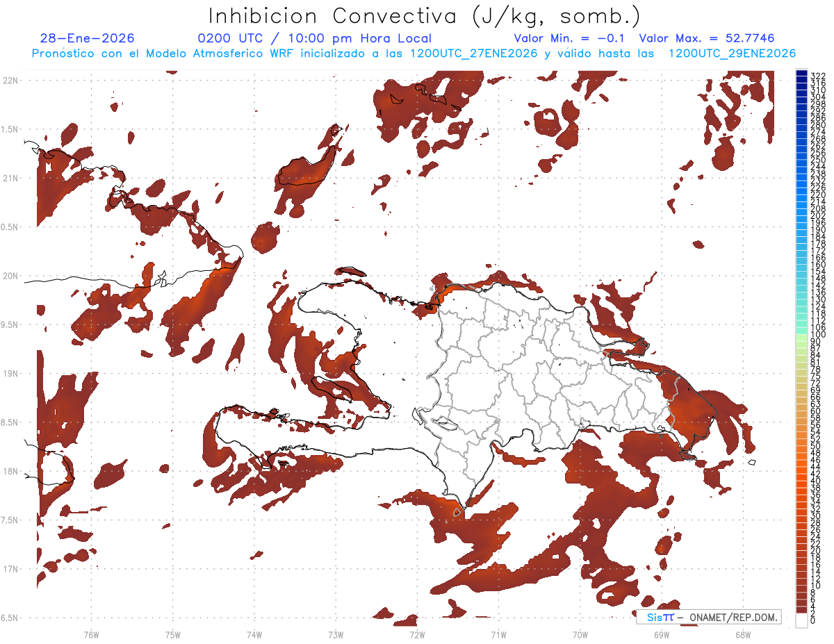
Task: Click the "7.5N" latitude label
Action: tap(10, 520)
